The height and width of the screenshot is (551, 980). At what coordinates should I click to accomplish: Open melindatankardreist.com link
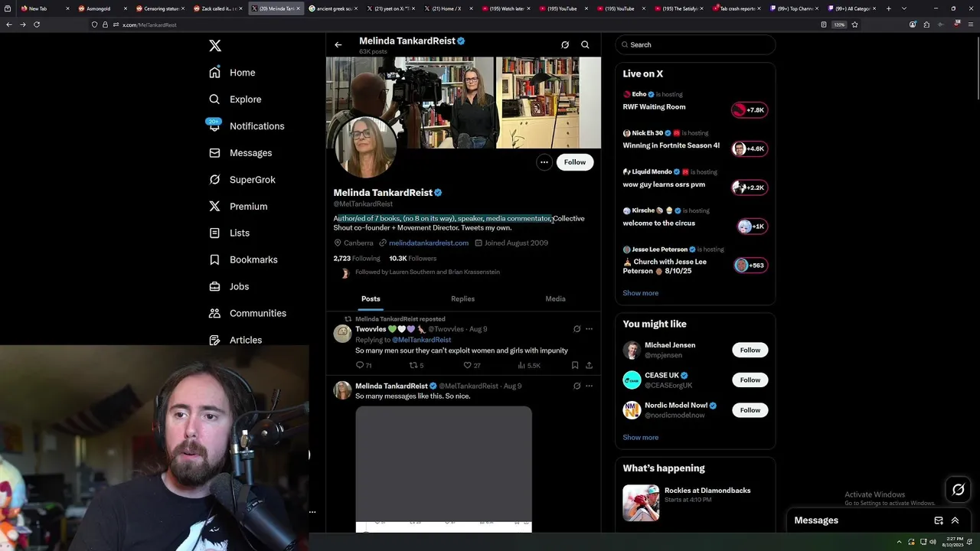point(429,243)
